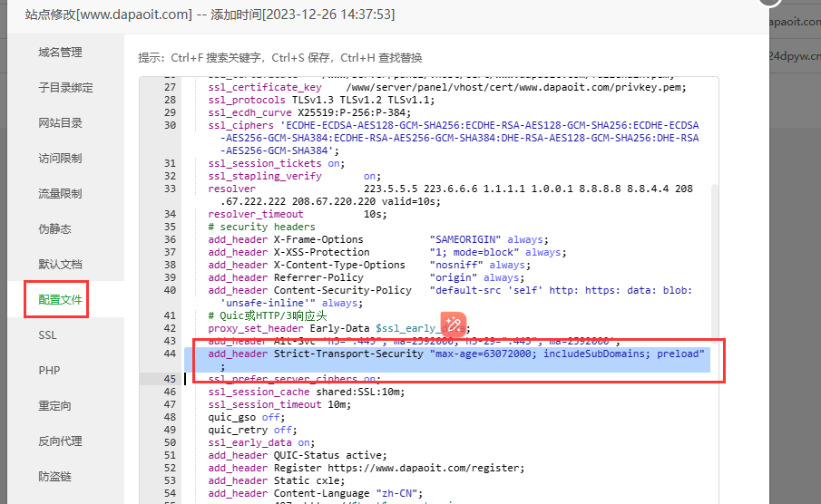The height and width of the screenshot is (504, 821).
Task: Click the dialog title 站点修改[www.dapaoit.com]
Action: coord(108,15)
